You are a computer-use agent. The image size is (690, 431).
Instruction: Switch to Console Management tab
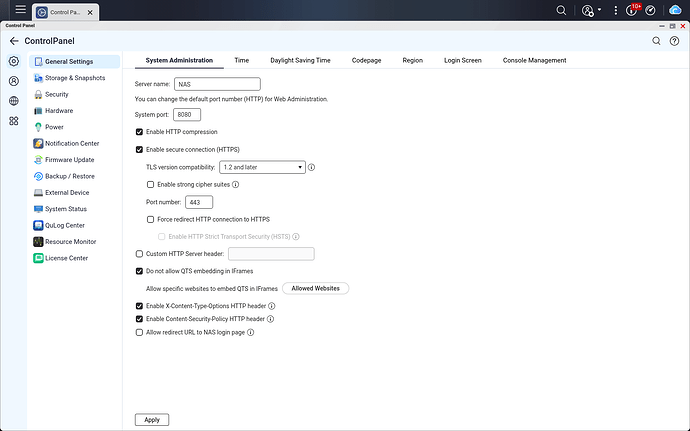click(x=534, y=60)
